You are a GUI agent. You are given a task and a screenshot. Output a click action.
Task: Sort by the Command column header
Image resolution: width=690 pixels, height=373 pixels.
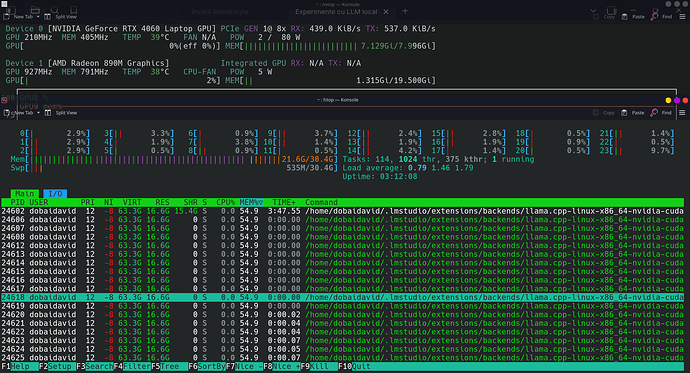click(x=321, y=202)
